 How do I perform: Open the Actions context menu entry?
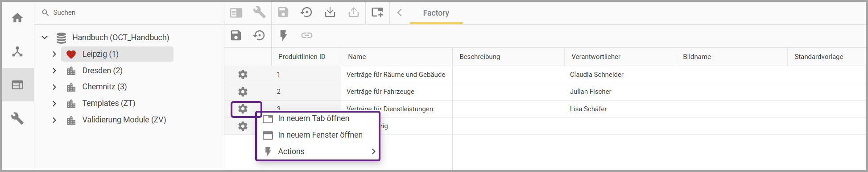[318, 151]
